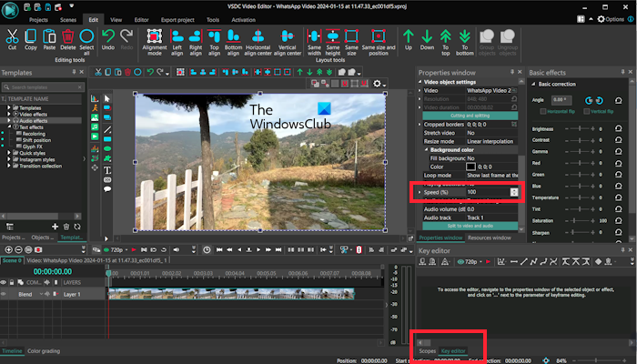Toggle Layer 1 visibility eye icon

point(4,294)
